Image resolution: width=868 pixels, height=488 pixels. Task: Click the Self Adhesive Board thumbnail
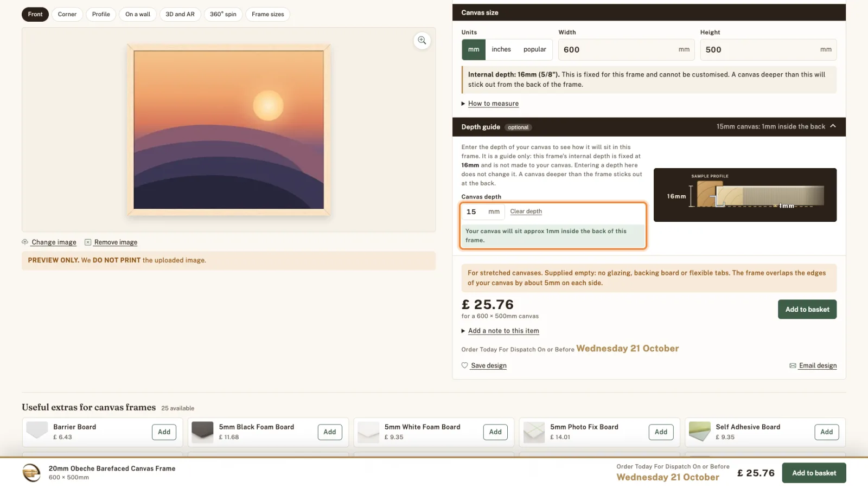click(x=699, y=432)
